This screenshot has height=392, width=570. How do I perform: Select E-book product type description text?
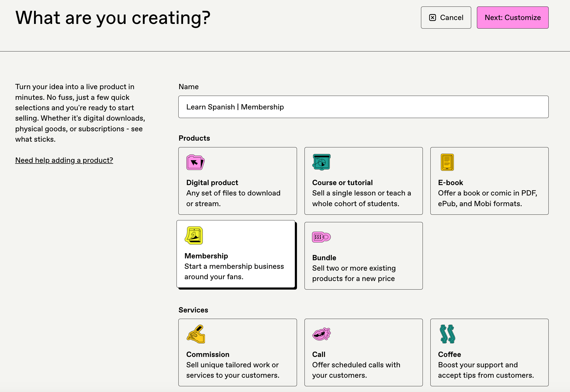pyautogui.click(x=487, y=198)
